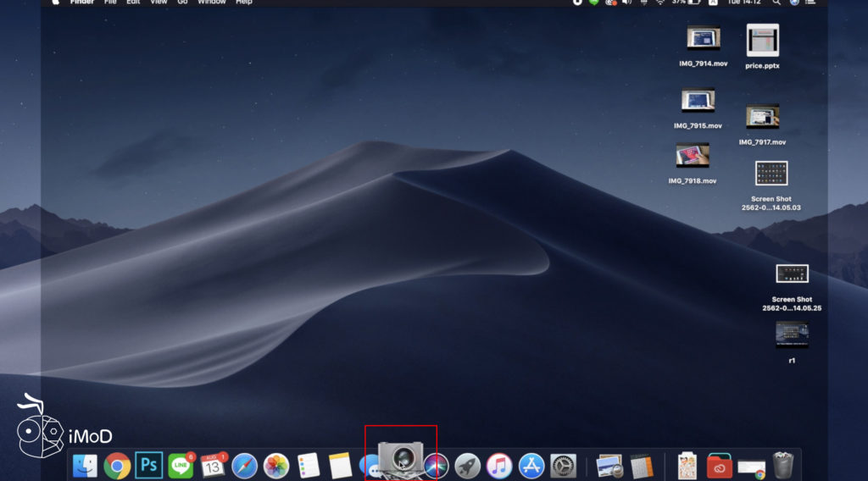This screenshot has height=481, width=868.
Task: Launch iTunes from the Dock
Action: coord(499,466)
